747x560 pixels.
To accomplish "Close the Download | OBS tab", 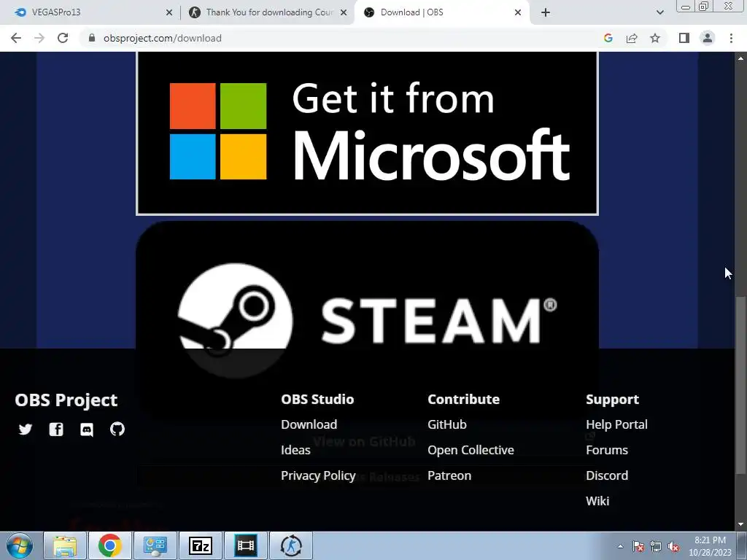I will tap(518, 12).
